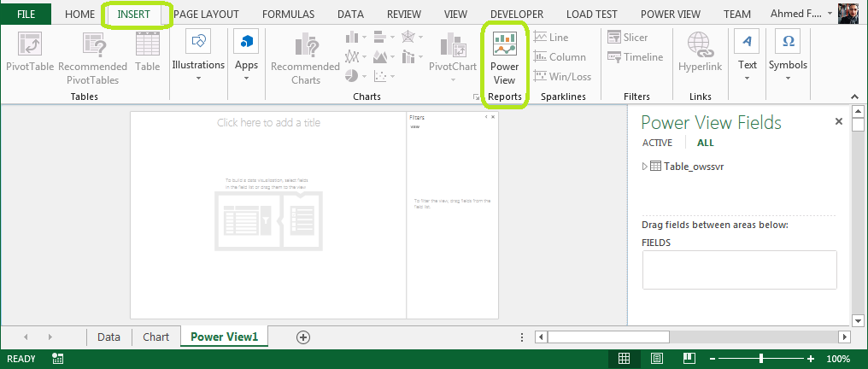This screenshot has height=369, width=868.
Task: Click the user profile picture
Action: [848, 14]
